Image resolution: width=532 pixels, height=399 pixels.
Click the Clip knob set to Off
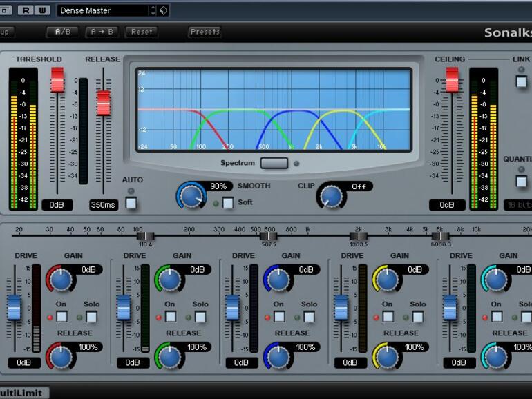331,197
